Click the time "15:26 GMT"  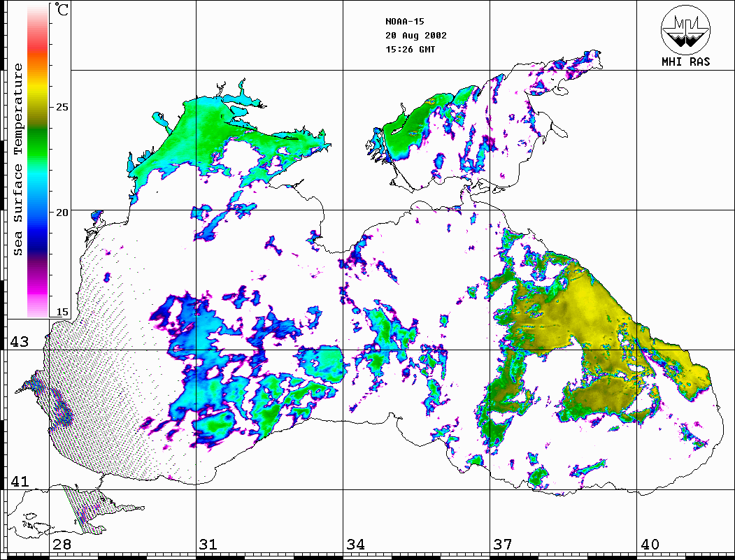pos(410,50)
